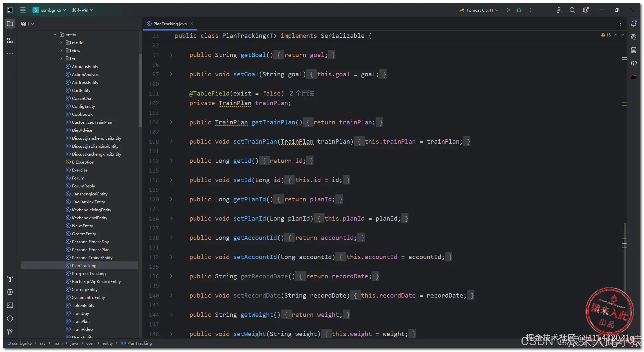Open Code With Me user icon
Image resolution: width=644 pixels, height=352 pixels.
(x=559, y=10)
